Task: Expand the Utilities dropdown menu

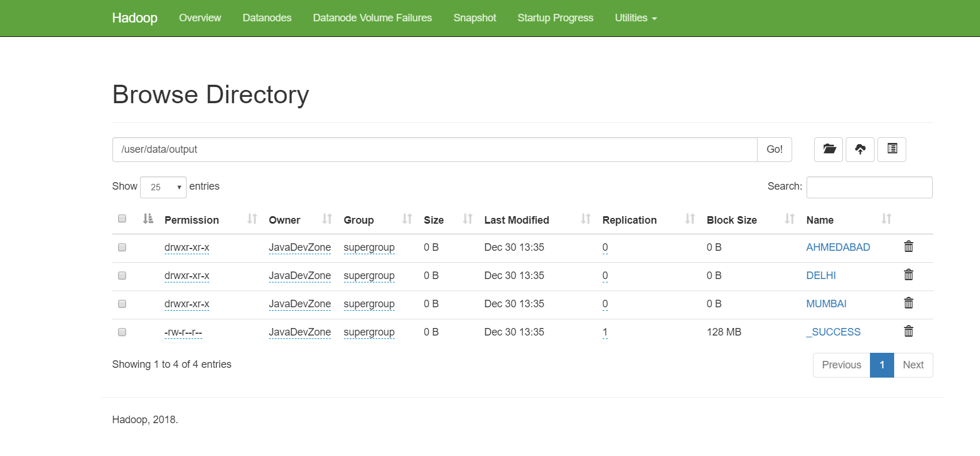Action: pyautogui.click(x=635, y=18)
